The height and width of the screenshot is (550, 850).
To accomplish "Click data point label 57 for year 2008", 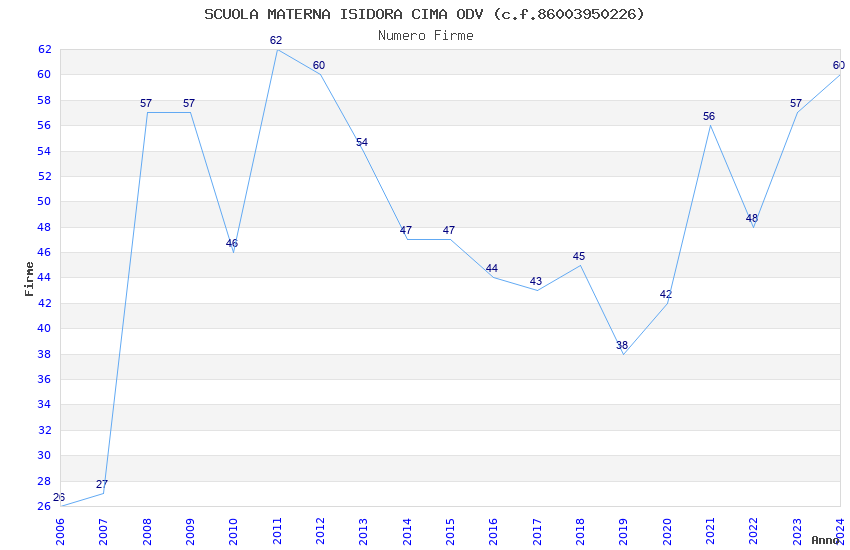I will tap(145, 103).
